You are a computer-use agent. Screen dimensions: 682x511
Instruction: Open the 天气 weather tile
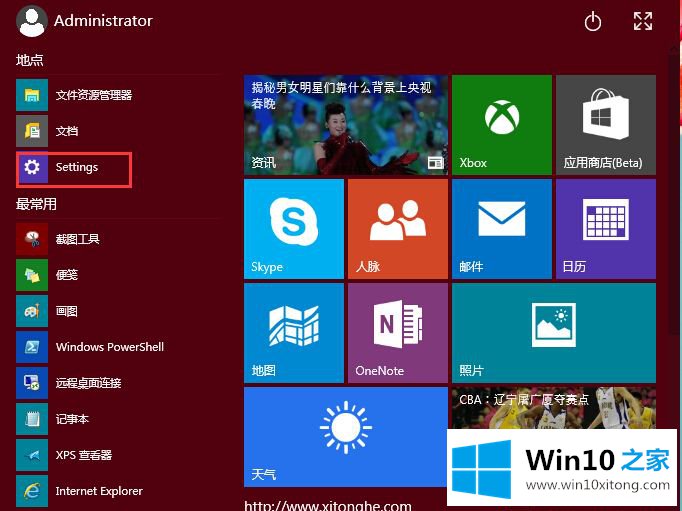[x=346, y=437]
